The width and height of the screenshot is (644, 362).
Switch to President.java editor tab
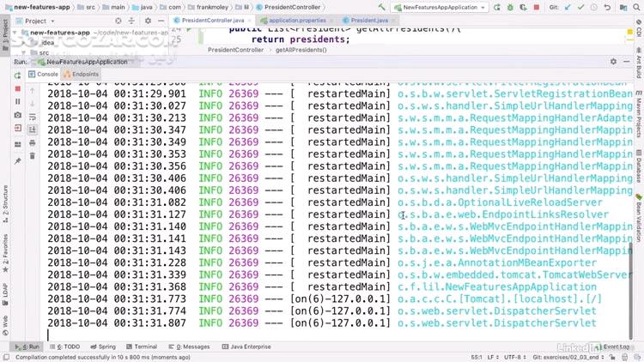(368, 20)
